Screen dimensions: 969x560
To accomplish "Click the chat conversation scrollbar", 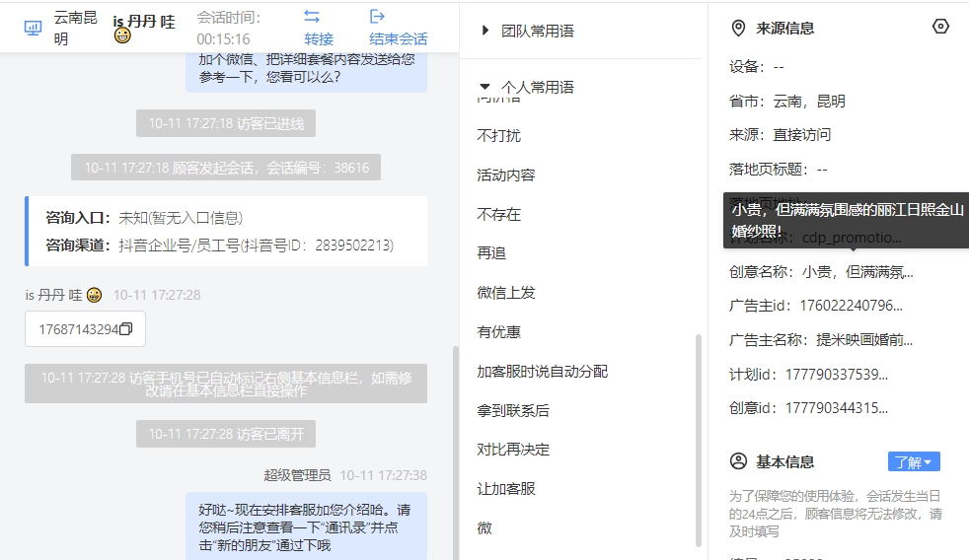I will click(456, 453).
